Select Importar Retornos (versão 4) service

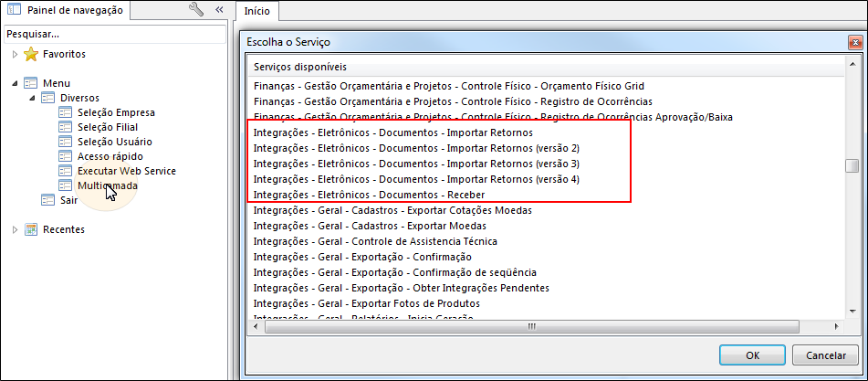point(416,179)
